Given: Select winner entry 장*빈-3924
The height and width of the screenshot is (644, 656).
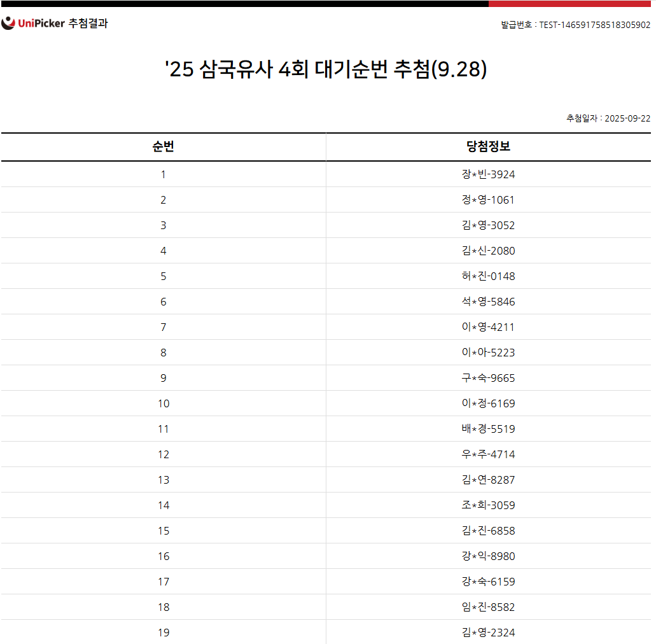Looking at the screenshot, I should coord(488,174).
